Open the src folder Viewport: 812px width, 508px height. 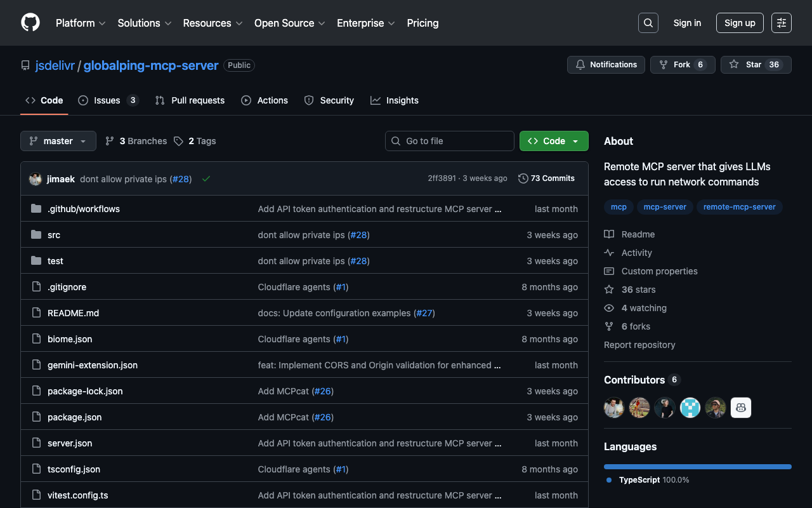pyautogui.click(x=54, y=235)
